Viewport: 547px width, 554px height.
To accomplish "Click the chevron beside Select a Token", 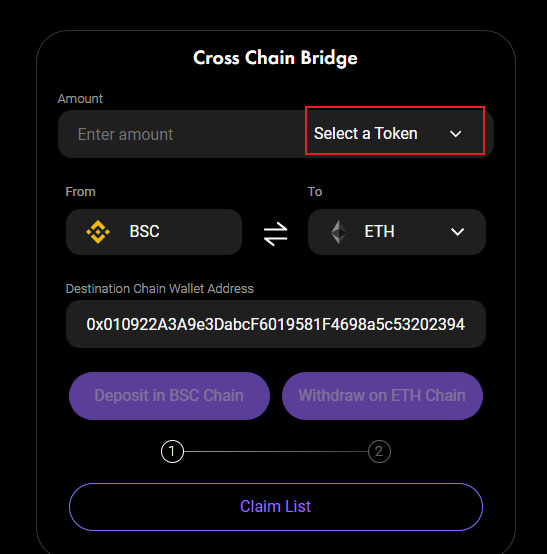I will point(455,134).
